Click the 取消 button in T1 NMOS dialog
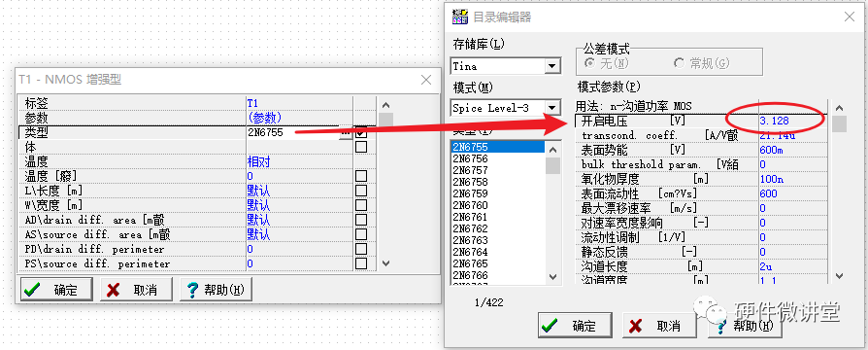The height and width of the screenshot is (350, 868). tap(136, 290)
